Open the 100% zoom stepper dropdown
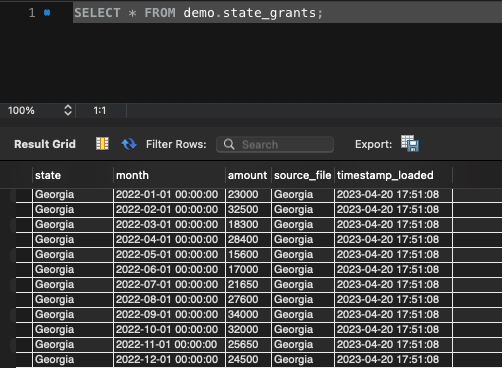Screen dimensions: 502x368 tap(68, 110)
